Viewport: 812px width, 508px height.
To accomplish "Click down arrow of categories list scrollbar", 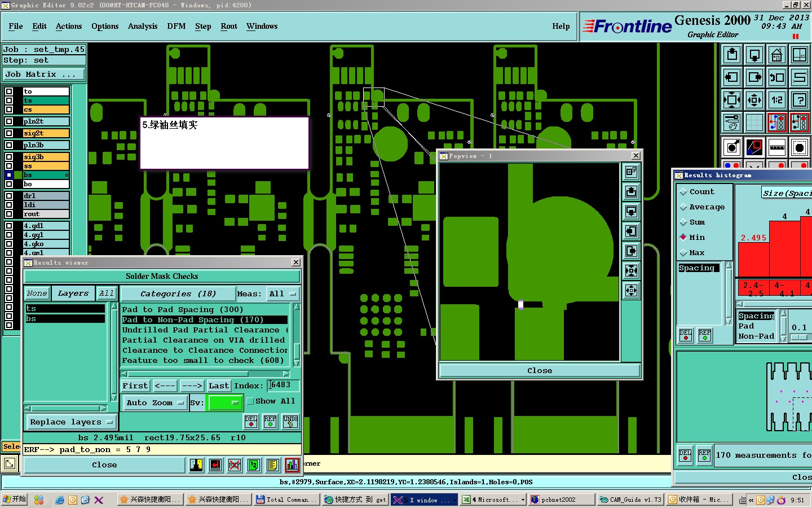I will tap(297, 364).
